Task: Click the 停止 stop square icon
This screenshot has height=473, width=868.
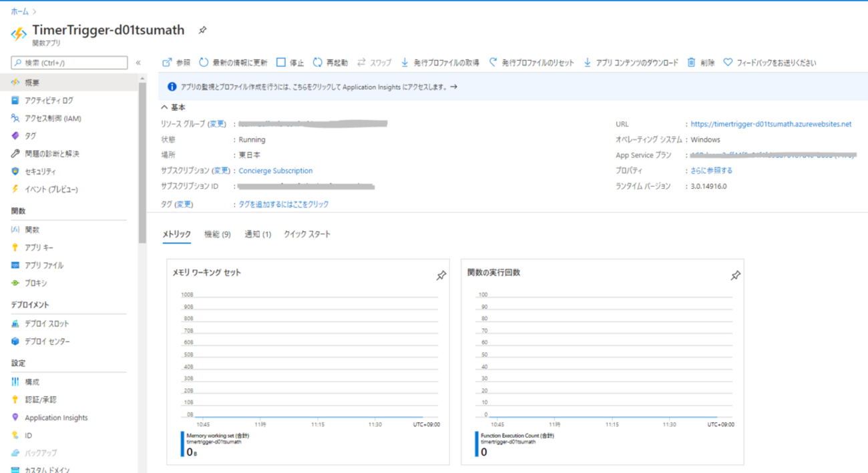Action: [x=281, y=63]
